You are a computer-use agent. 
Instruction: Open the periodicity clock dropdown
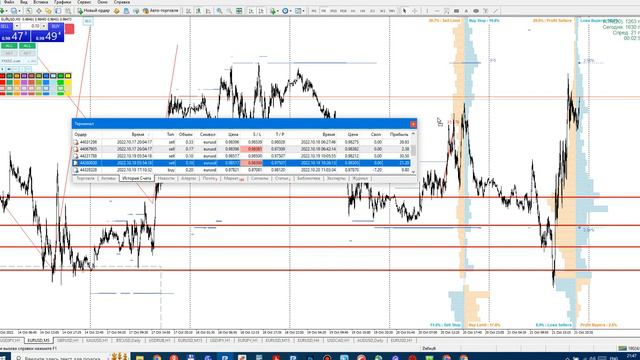pos(287,11)
